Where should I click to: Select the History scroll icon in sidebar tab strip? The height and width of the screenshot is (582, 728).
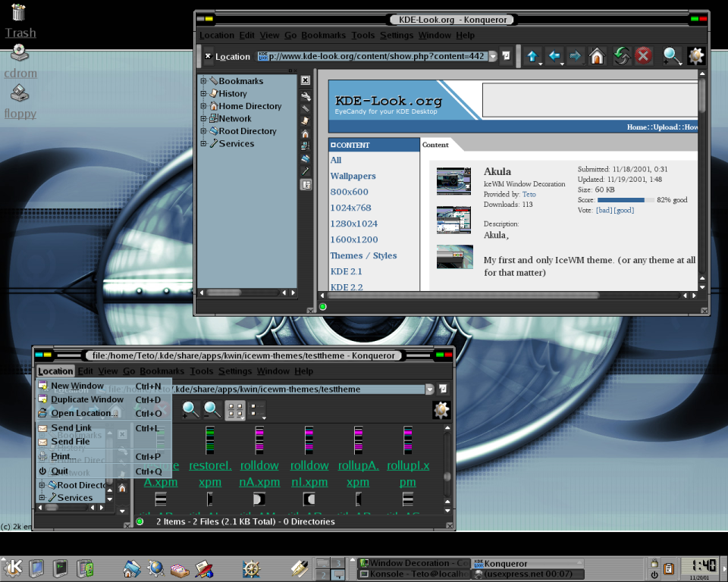point(306,121)
